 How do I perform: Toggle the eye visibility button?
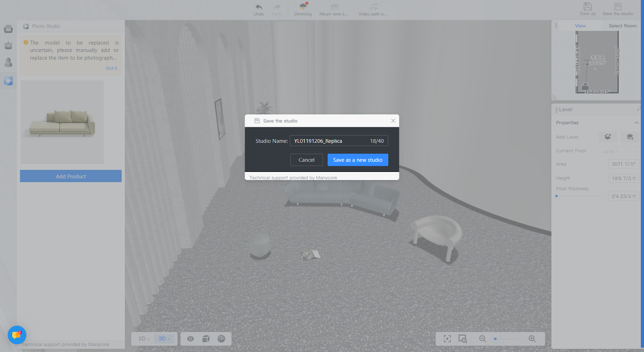(190, 339)
